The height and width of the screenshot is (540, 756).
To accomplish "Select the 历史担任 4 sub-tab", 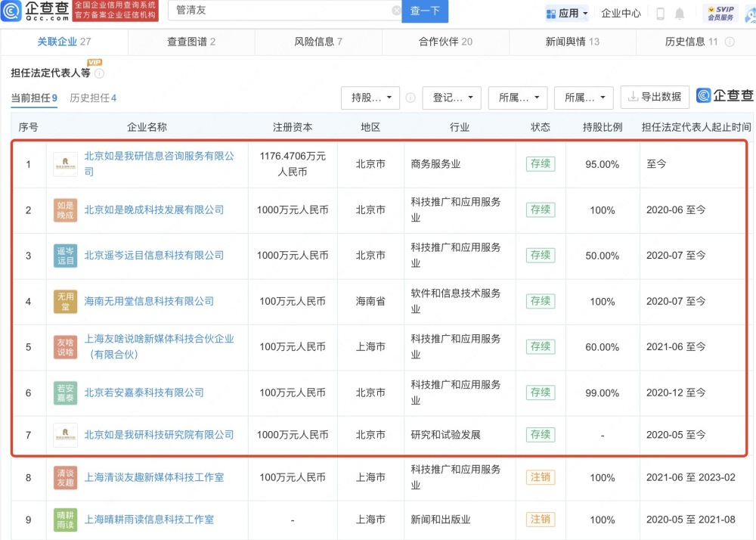I will pyautogui.click(x=93, y=98).
